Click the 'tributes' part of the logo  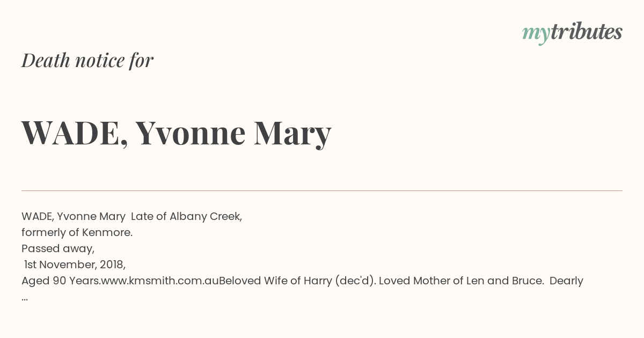pos(586,32)
